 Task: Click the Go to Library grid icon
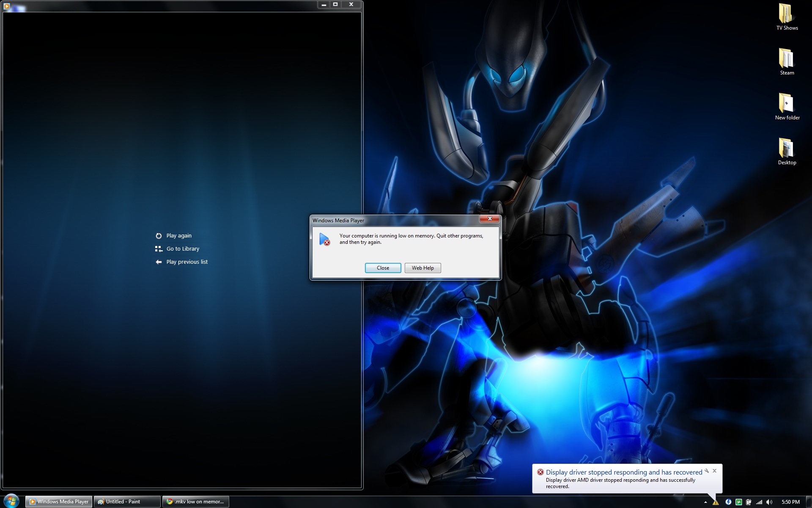click(x=159, y=249)
